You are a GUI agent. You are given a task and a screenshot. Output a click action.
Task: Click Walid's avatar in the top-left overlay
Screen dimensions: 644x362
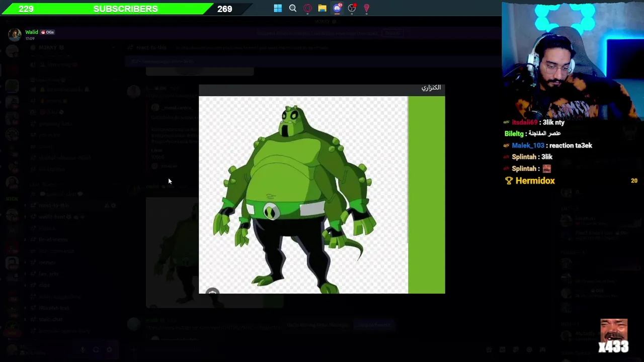15,34
